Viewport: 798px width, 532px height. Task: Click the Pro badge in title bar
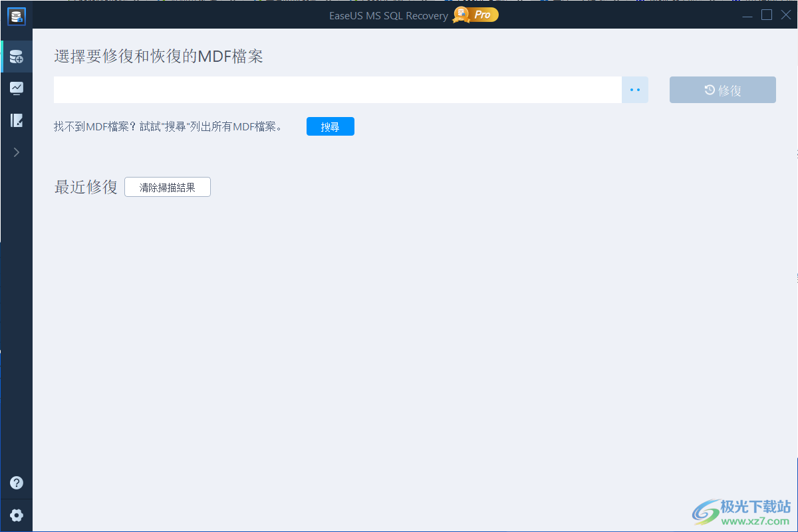click(x=476, y=15)
